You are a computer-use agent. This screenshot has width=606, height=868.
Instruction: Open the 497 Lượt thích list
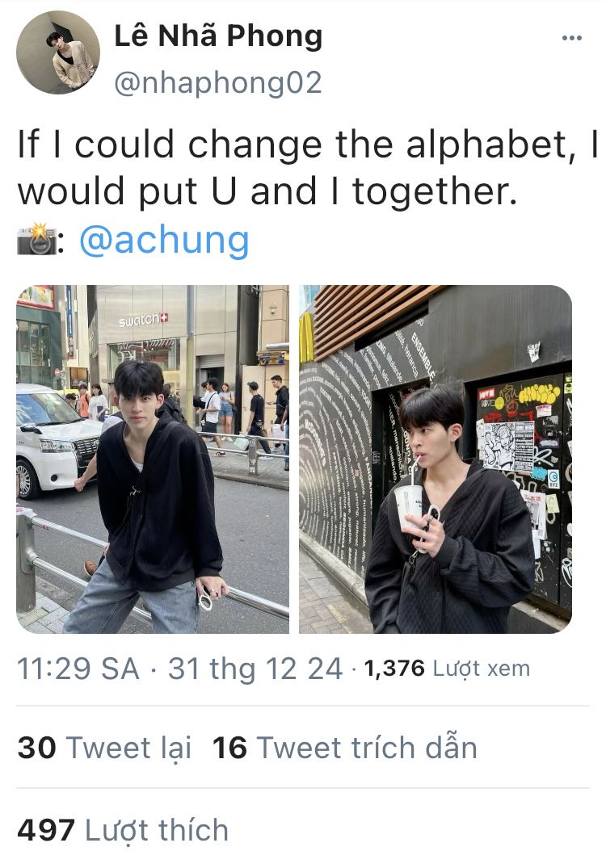[123, 830]
